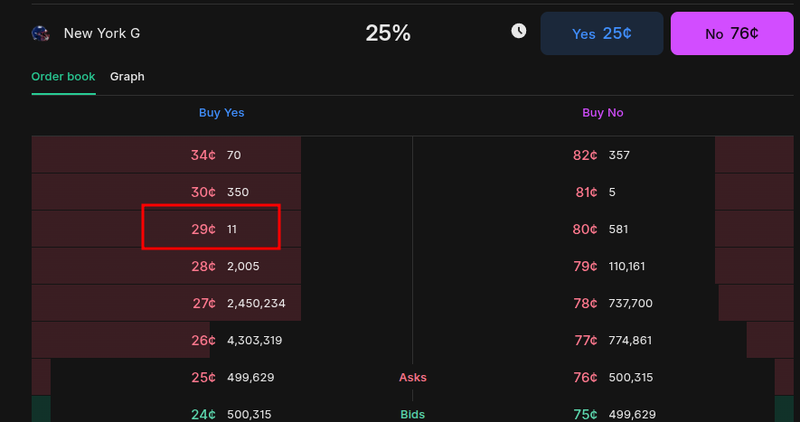Click the Buy No column header

coord(602,113)
